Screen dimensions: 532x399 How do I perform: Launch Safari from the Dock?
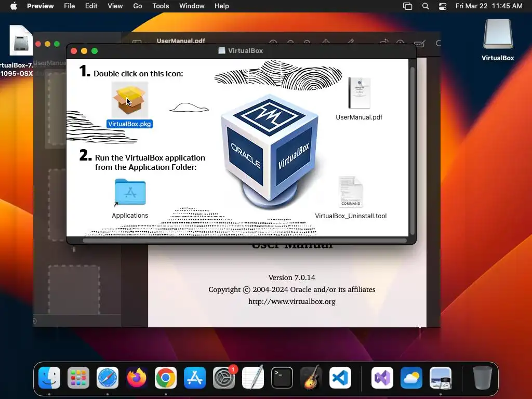coord(108,378)
